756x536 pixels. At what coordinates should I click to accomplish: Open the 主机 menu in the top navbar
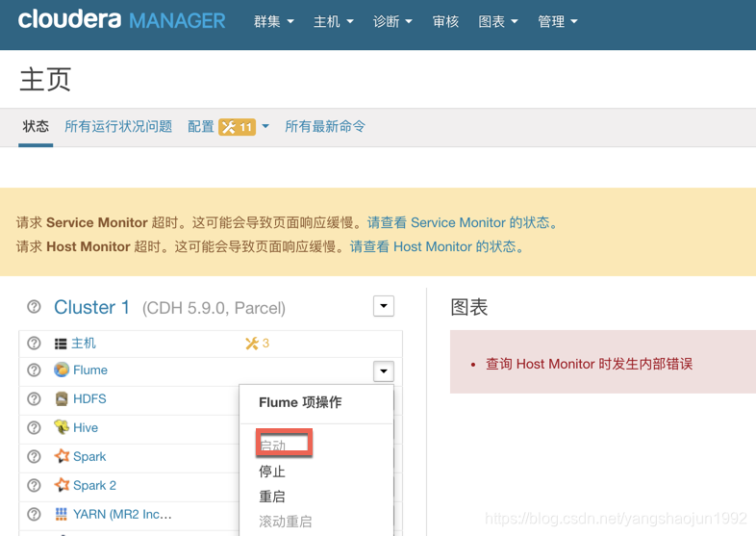click(333, 21)
